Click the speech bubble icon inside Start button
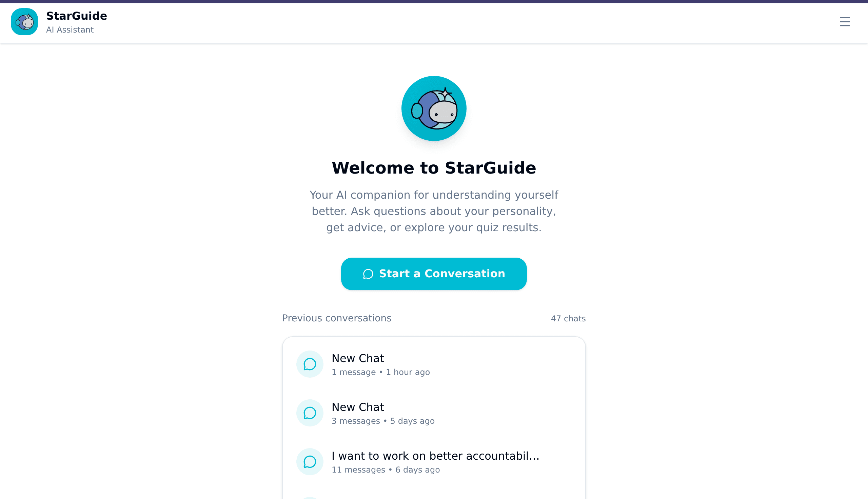Viewport: 868px width, 499px height. (368, 274)
